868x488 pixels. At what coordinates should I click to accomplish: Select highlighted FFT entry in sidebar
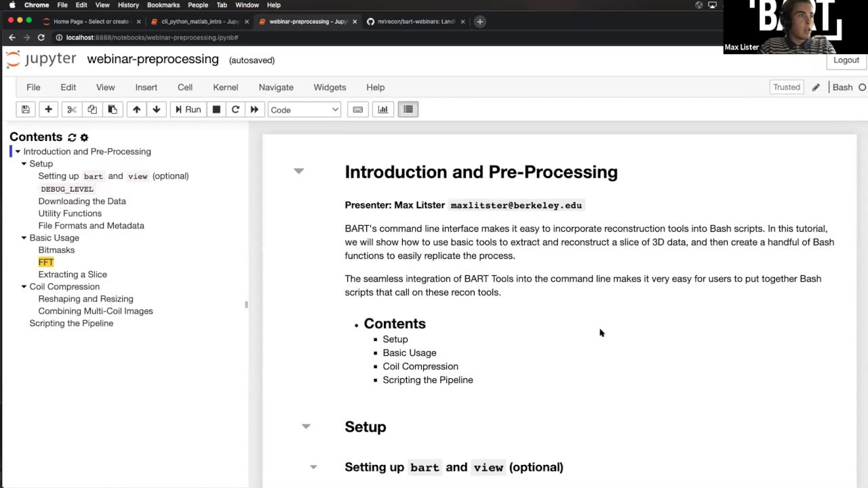coord(46,262)
